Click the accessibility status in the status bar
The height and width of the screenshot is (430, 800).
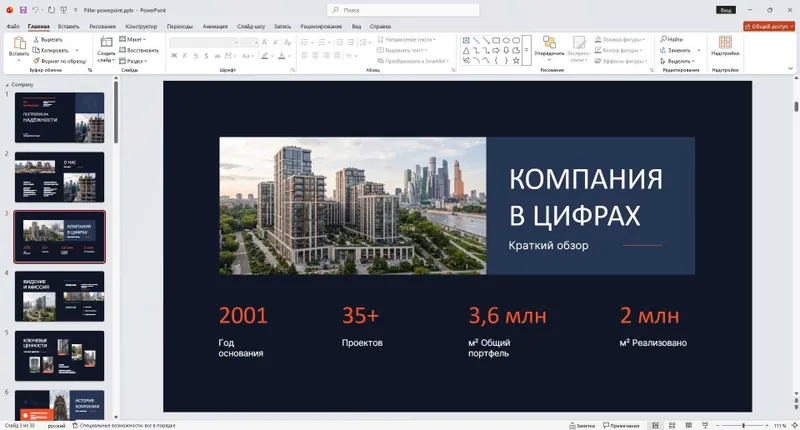pyautogui.click(x=123, y=425)
